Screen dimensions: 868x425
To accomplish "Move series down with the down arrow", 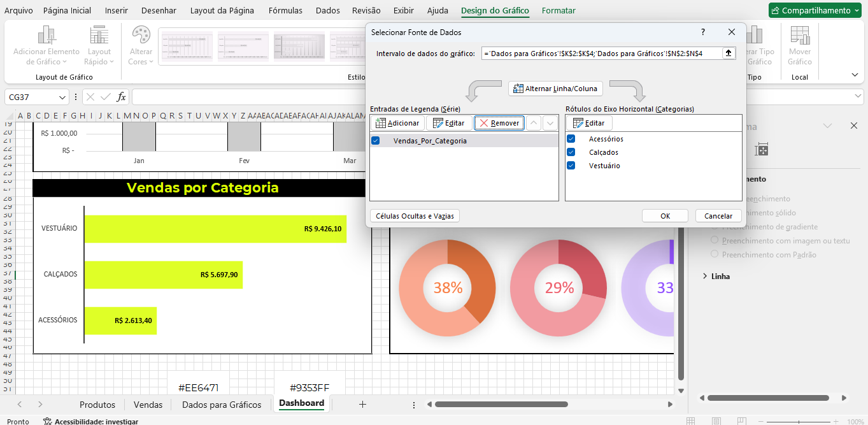I will (550, 123).
